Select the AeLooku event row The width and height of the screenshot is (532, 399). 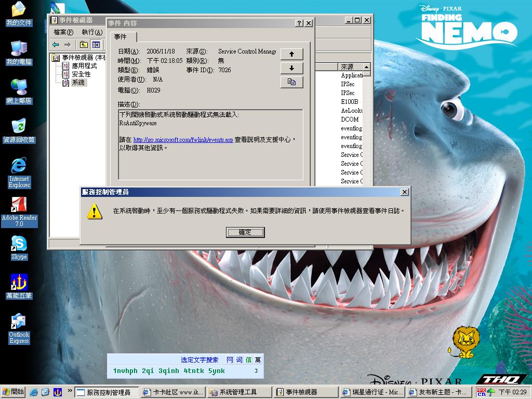352,110
